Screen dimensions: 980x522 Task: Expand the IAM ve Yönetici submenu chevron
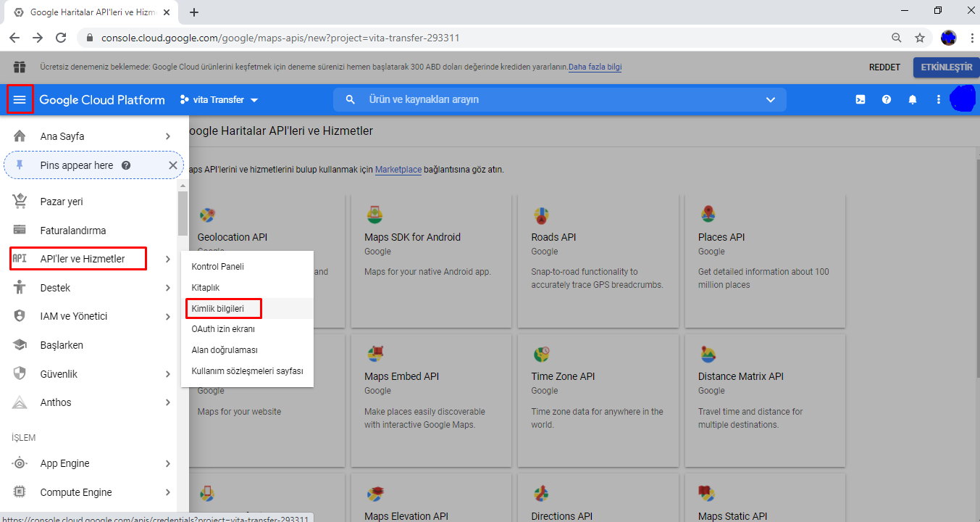pyautogui.click(x=168, y=316)
